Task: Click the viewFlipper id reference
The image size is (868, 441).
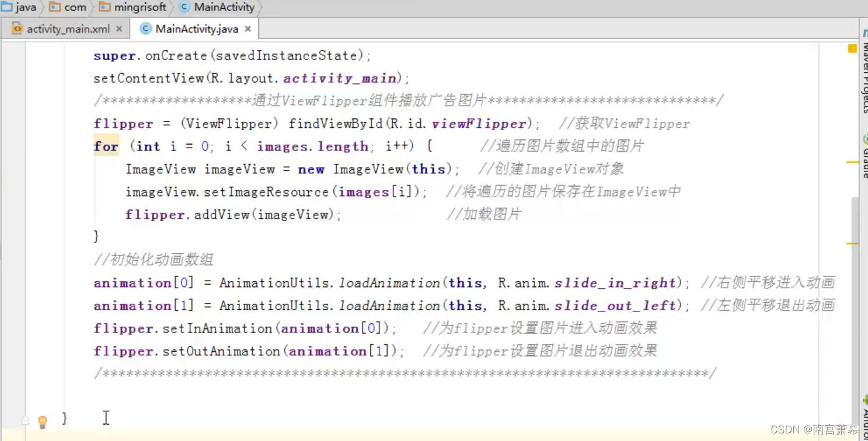Action: 479,124
